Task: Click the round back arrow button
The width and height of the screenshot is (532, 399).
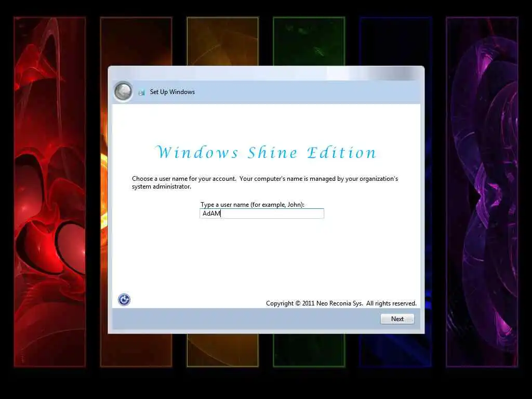Action: click(x=123, y=91)
